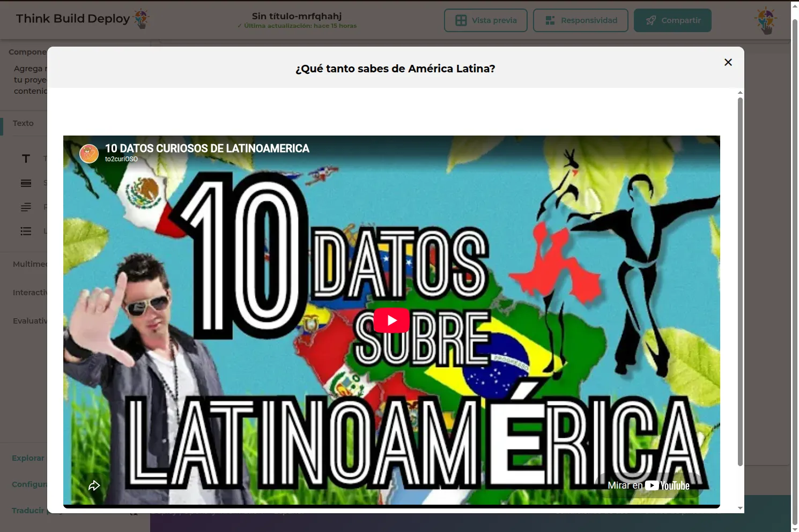Select the paragraph icon in Texto

coord(26,207)
